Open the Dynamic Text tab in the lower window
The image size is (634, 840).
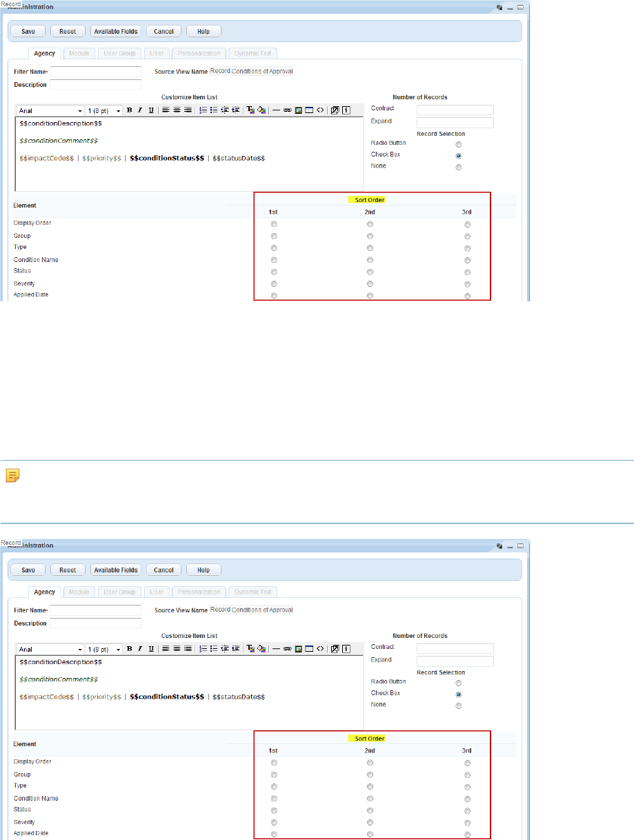[x=252, y=592]
